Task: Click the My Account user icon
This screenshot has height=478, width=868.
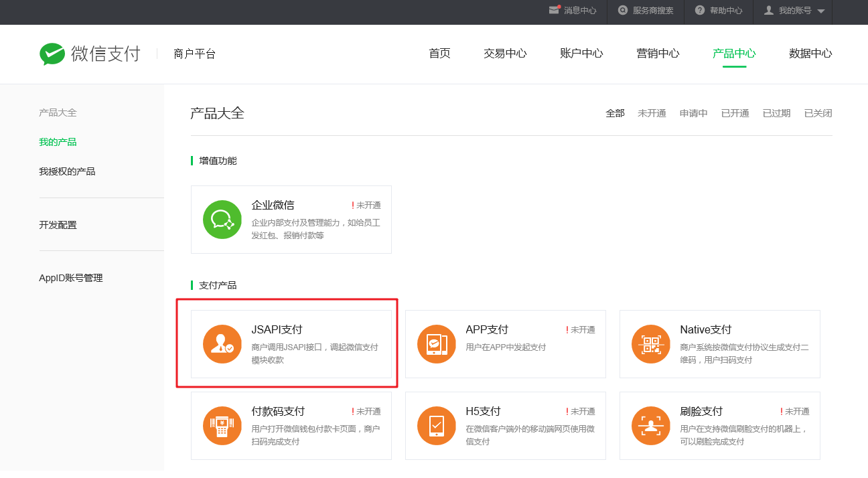Action: (769, 10)
